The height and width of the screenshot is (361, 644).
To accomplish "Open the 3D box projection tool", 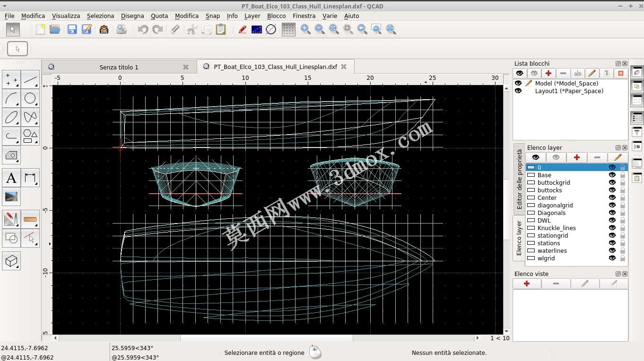I will pos(11,261).
